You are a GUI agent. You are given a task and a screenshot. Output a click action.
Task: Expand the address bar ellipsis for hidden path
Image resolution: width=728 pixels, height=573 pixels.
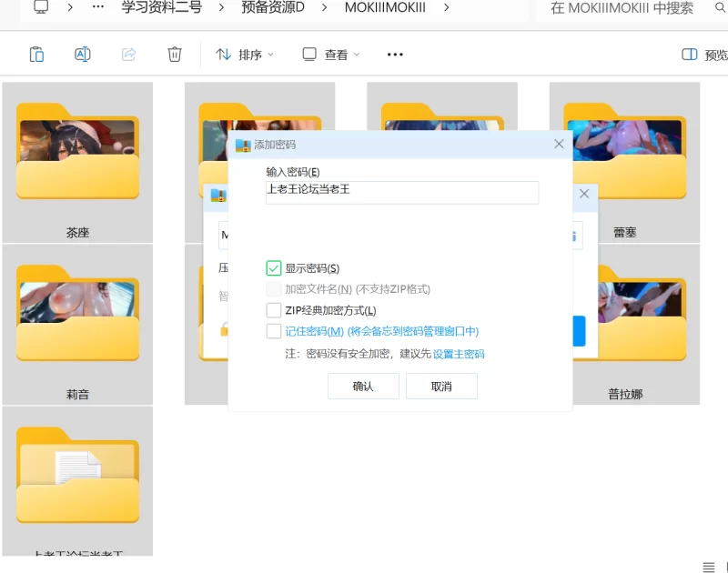tap(98, 7)
